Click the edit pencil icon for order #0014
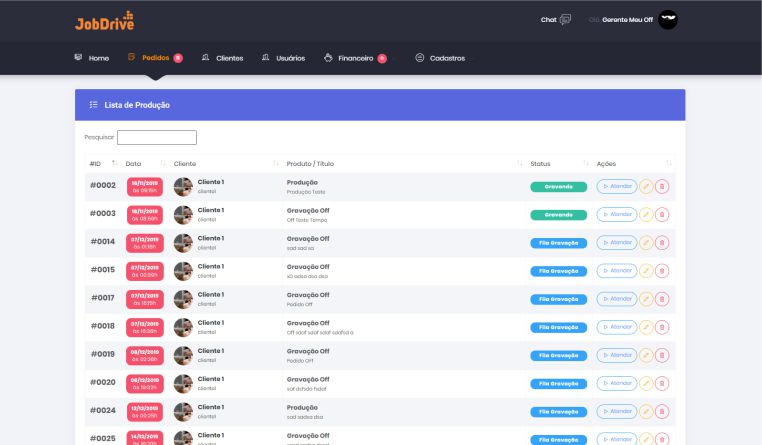762x445 pixels. coord(646,242)
